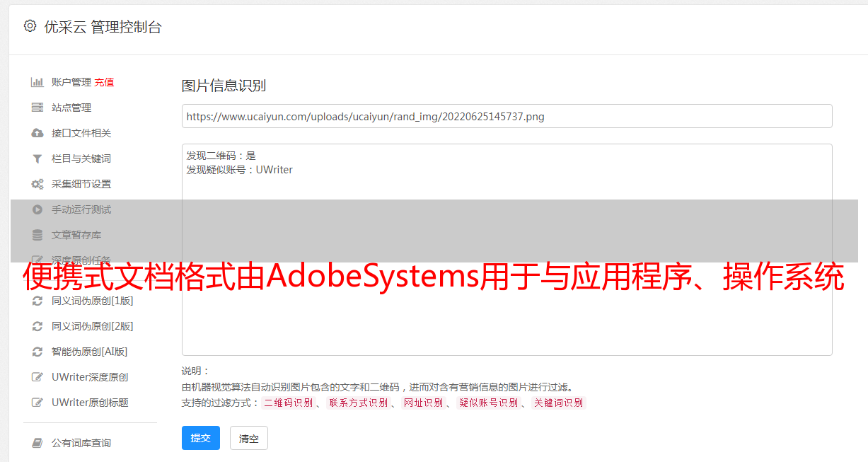This screenshot has height=462, width=868.
Task: Click the 图片信息识别 heading
Action: [x=224, y=86]
